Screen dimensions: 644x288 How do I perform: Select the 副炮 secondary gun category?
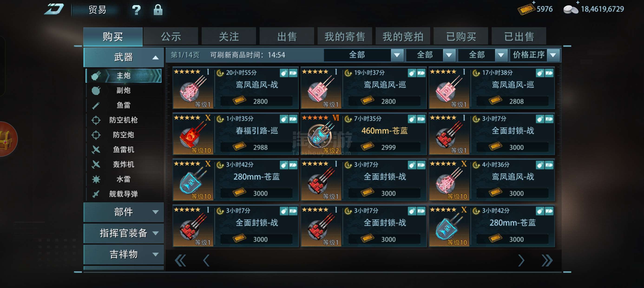[x=124, y=90]
